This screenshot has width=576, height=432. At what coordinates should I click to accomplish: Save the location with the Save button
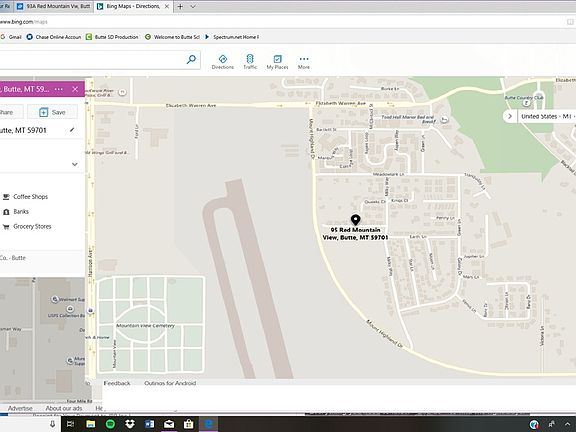point(53,112)
